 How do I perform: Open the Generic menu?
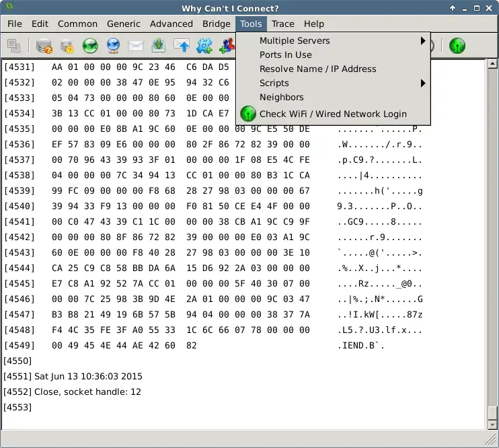124,24
